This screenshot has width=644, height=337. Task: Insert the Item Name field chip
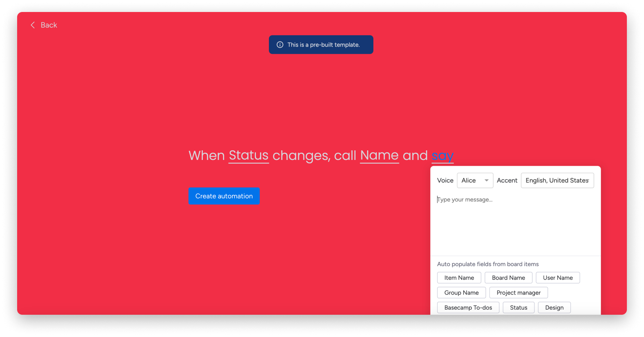tap(459, 278)
